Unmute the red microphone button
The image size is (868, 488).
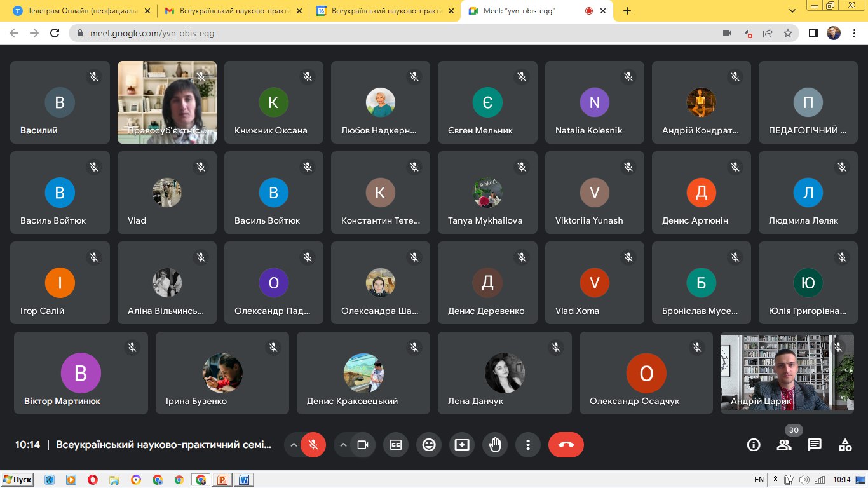[x=313, y=445]
